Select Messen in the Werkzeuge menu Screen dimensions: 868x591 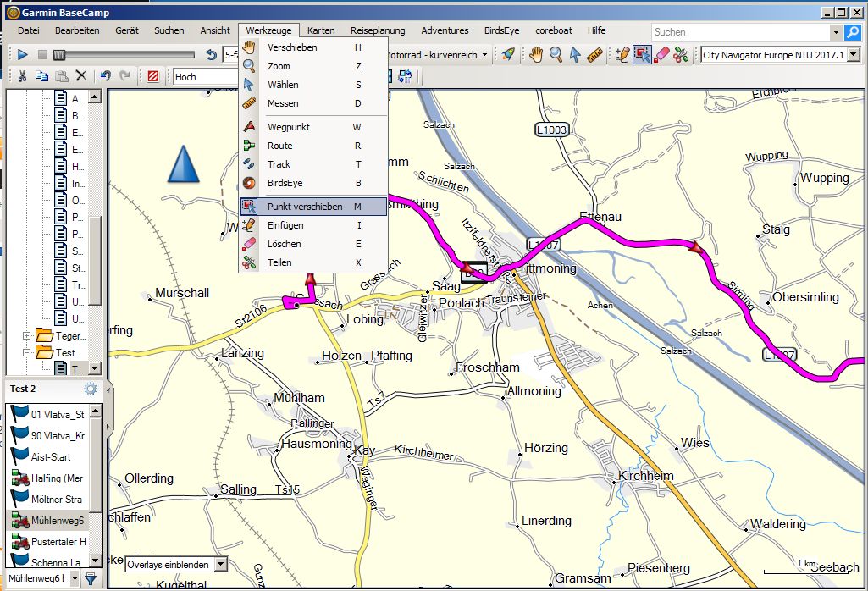[283, 103]
